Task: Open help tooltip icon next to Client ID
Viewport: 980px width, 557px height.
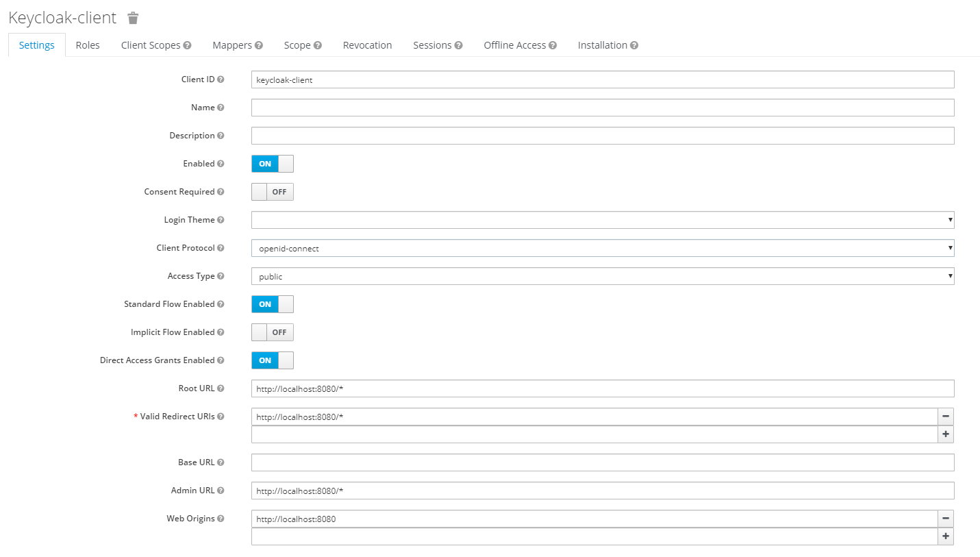Action: (221, 79)
